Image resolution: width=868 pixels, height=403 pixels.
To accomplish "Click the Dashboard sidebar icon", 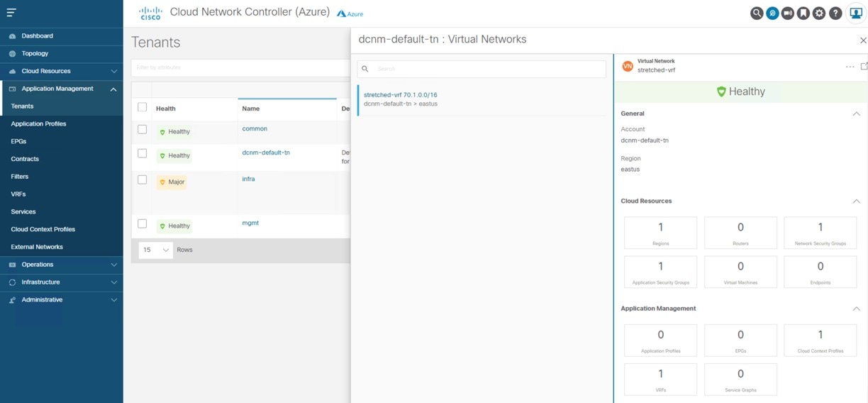I will 12,35.
